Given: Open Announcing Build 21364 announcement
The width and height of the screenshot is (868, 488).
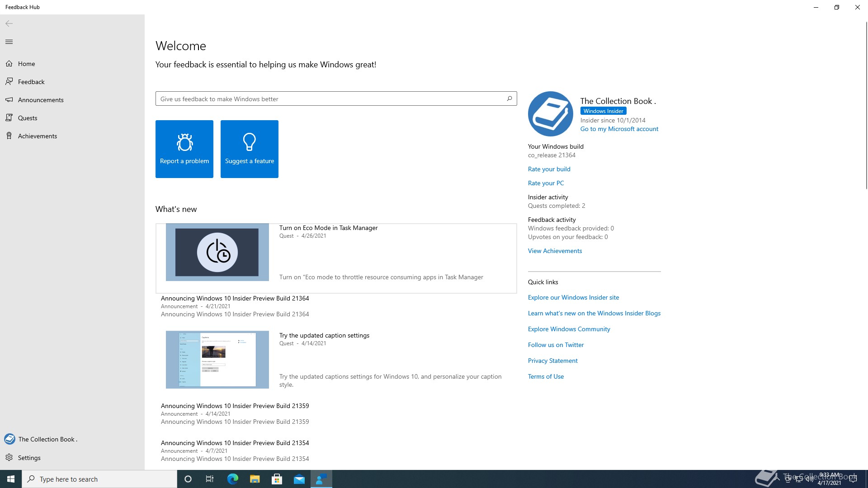Looking at the screenshot, I should click(235, 298).
